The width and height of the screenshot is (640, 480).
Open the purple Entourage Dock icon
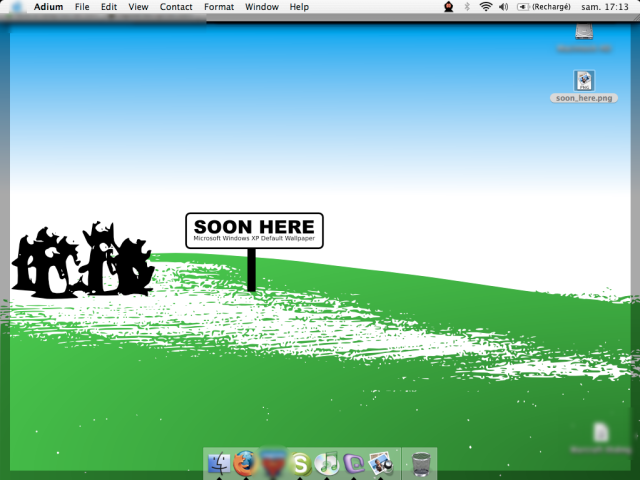353,463
